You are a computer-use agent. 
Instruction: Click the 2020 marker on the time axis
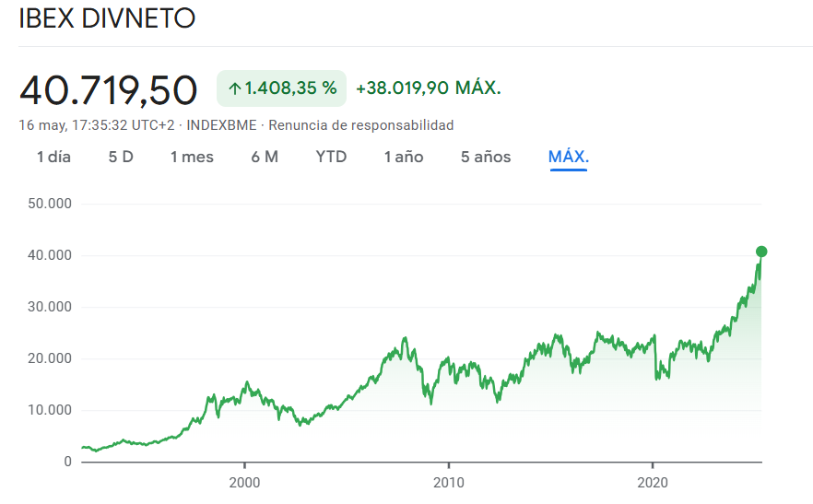pyautogui.click(x=653, y=482)
